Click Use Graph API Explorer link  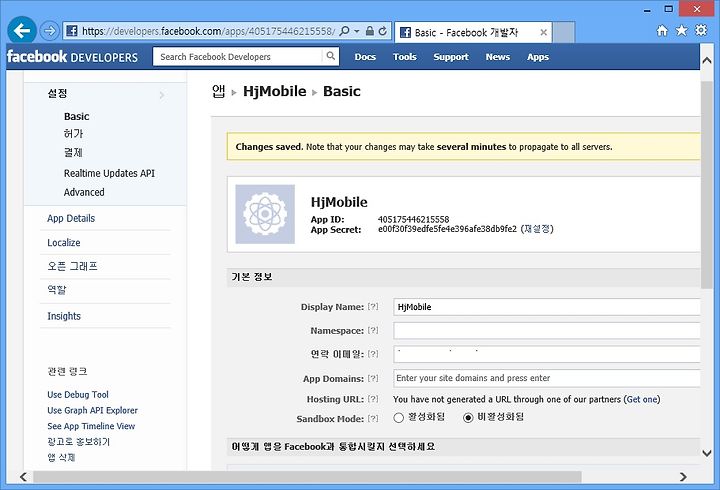(x=92, y=410)
